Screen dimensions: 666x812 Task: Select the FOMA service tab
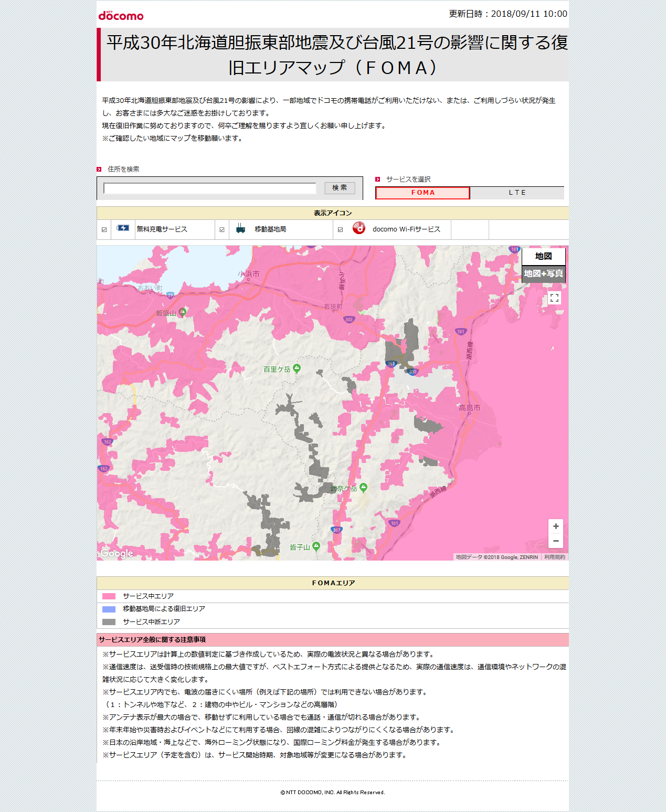click(x=422, y=193)
